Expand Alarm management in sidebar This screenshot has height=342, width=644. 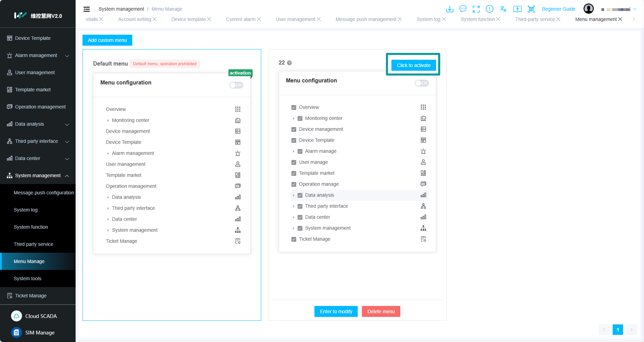coord(67,56)
